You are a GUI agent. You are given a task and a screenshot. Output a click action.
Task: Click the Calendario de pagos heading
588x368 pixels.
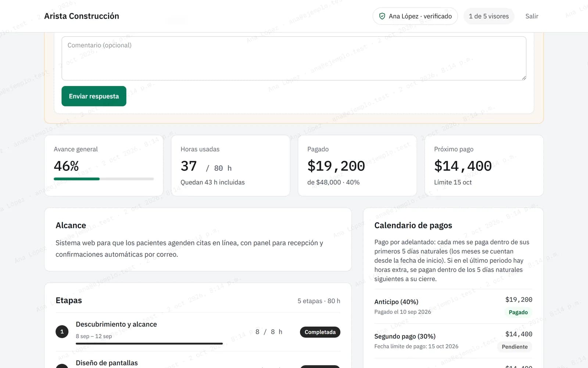point(413,225)
